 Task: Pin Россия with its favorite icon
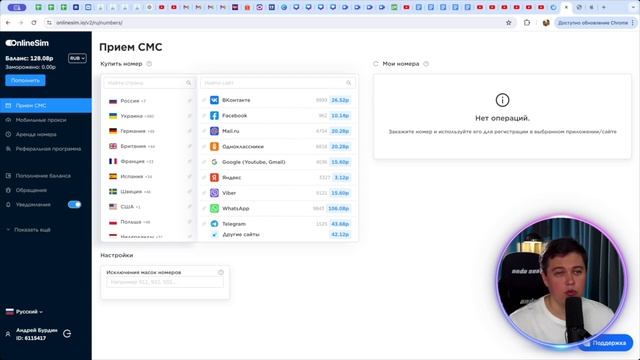pos(189,101)
